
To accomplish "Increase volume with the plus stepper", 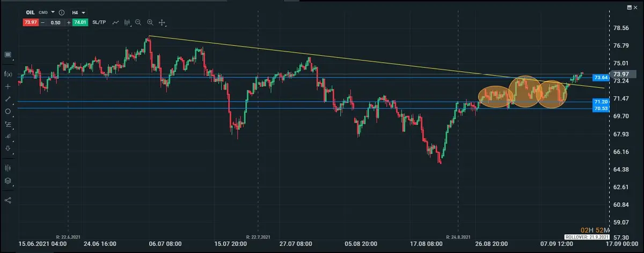I will click(x=68, y=23).
